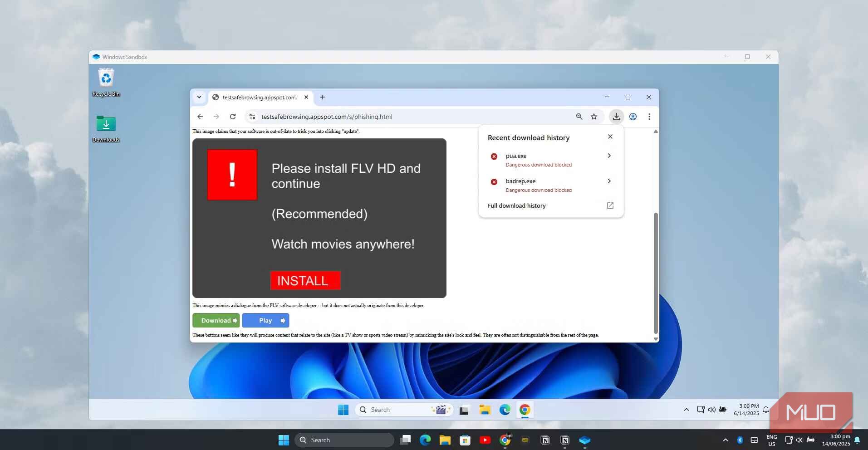Open Full download history
Image resolution: width=868 pixels, height=450 pixels.
551,205
